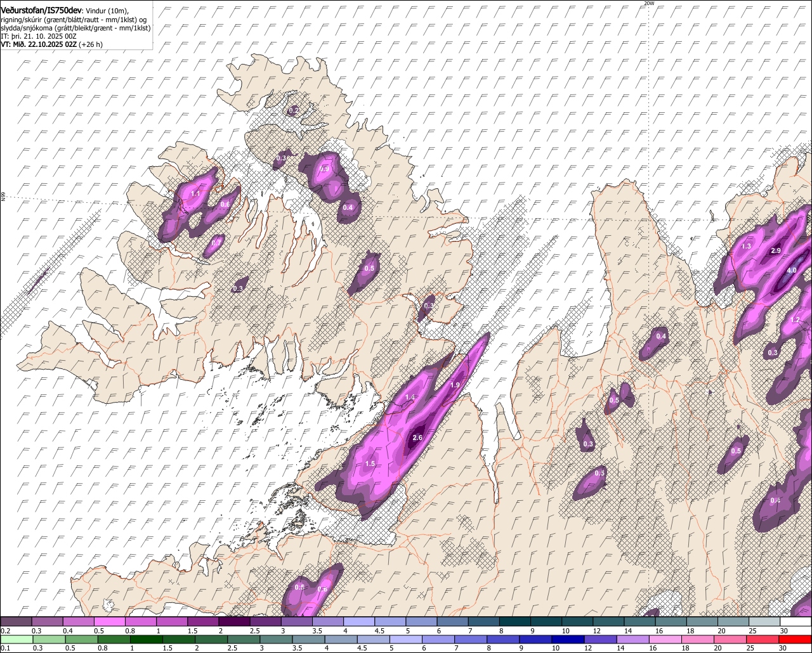Select the IT: þri. 21. 10. 2025 00Z line

coord(39,36)
